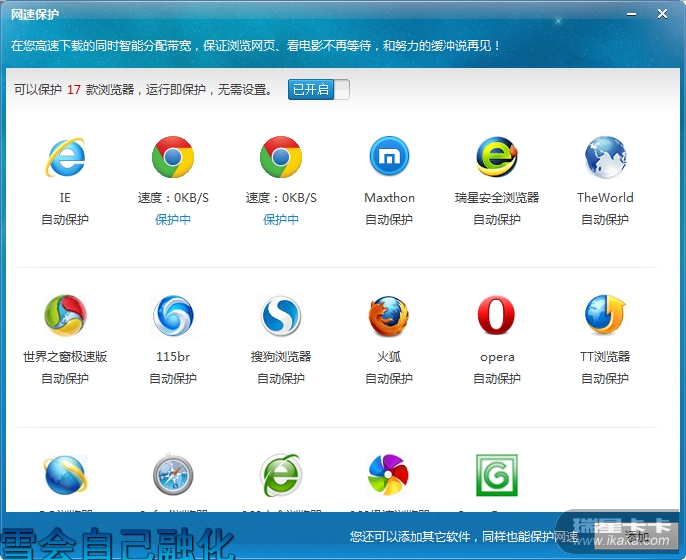Click the 瑞星安全浏览器 name label
Image resolution: width=686 pixels, height=560 pixels.
click(x=497, y=198)
